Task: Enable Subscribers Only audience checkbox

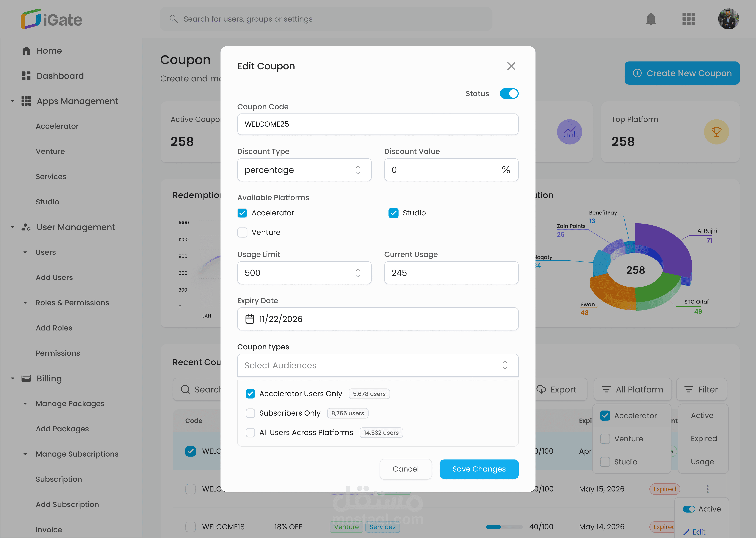Action: point(250,413)
